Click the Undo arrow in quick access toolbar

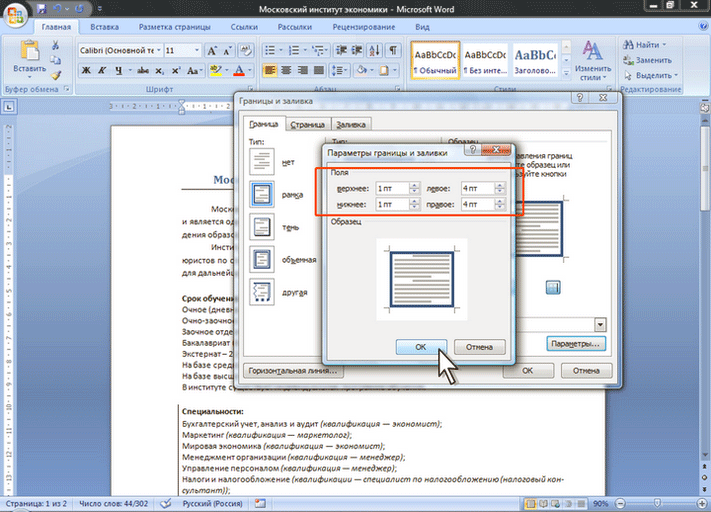pos(57,8)
